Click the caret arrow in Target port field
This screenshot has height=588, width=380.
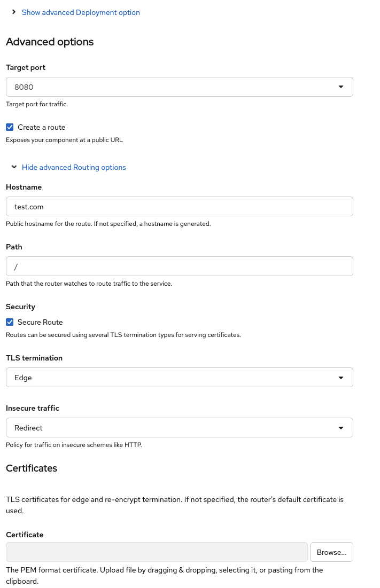click(341, 87)
